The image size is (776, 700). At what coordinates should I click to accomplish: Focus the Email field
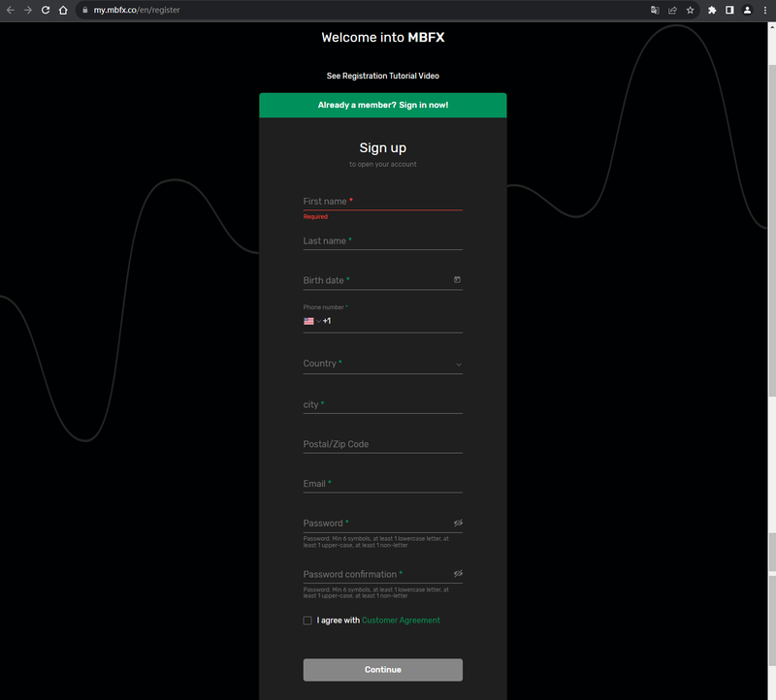[x=382, y=484]
